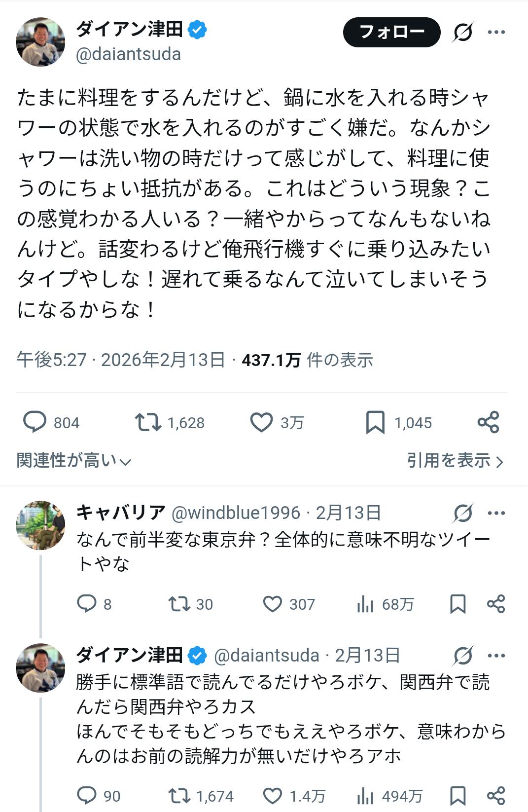The height and width of the screenshot is (812, 528).
Task: Click the Grok icon on キャバリア's reply
Action: coord(463,513)
